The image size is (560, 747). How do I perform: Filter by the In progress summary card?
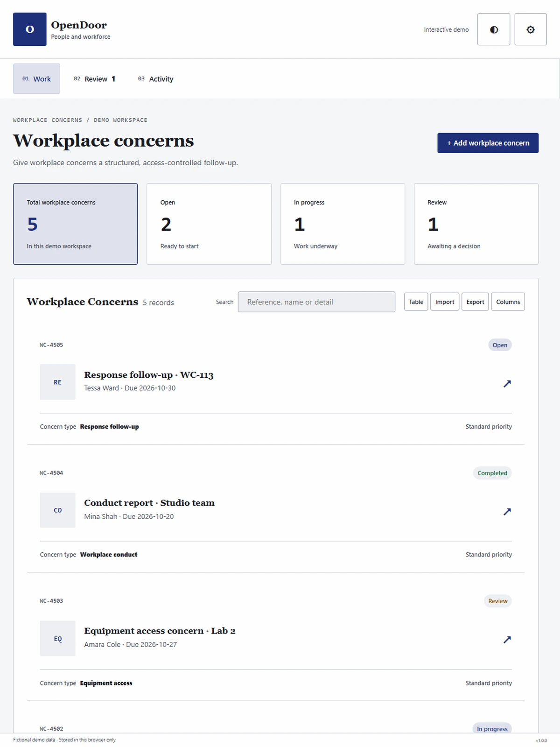(x=343, y=224)
